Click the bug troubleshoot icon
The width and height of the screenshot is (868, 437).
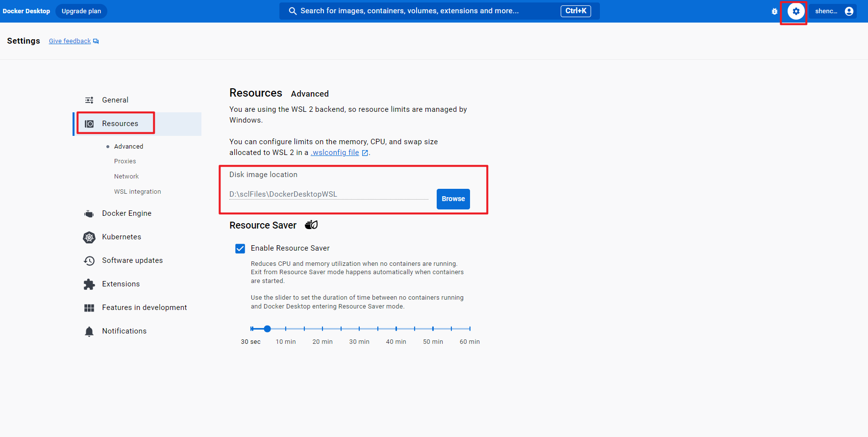[774, 11]
